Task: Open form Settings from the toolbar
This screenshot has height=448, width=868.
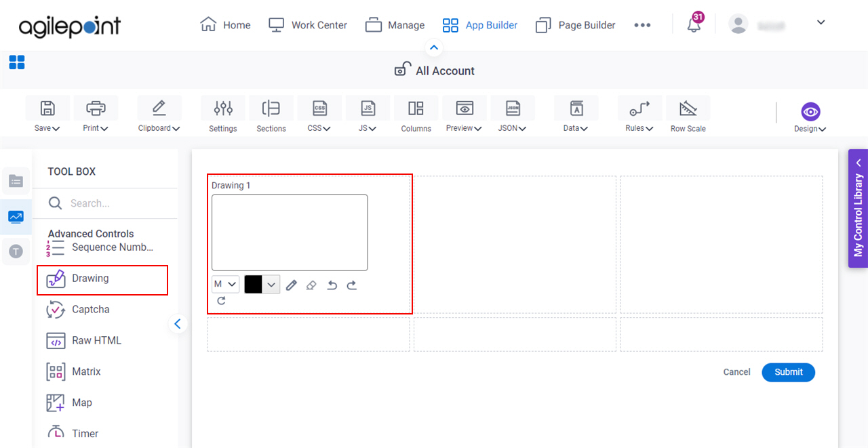Action: point(223,114)
